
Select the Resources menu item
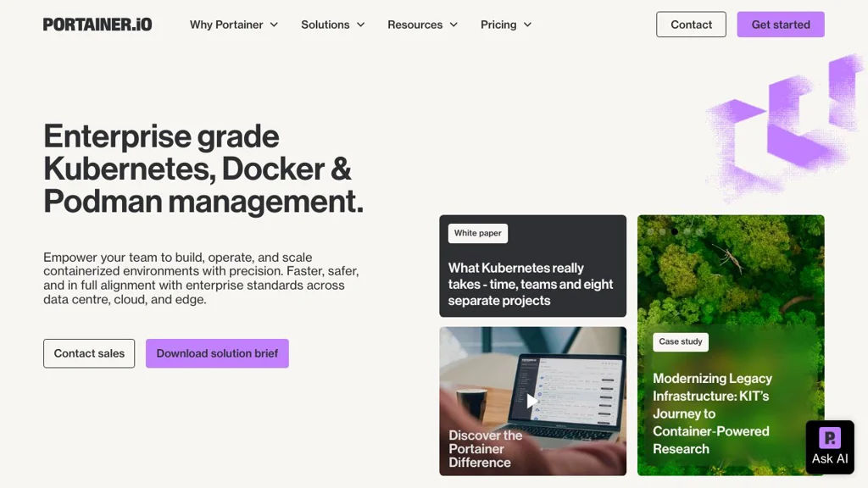coord(415,25)
